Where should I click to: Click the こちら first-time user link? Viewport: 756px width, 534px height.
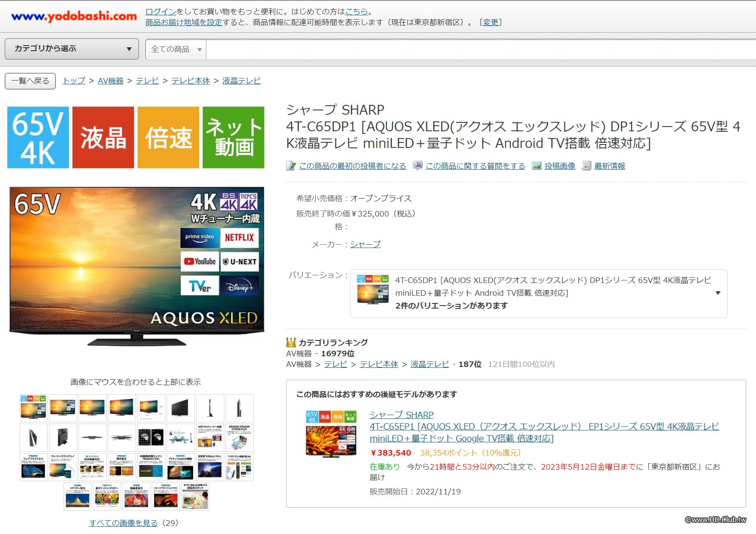(356, 12)
